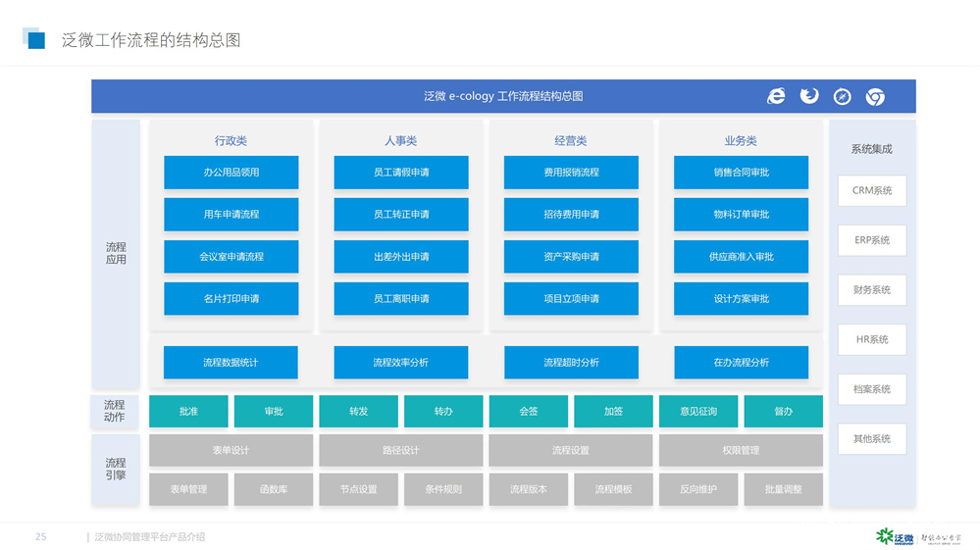The height and width of the screenshot is (550, 980).
Task: Click the CRM系统 integration box
Action: [872, 190]
